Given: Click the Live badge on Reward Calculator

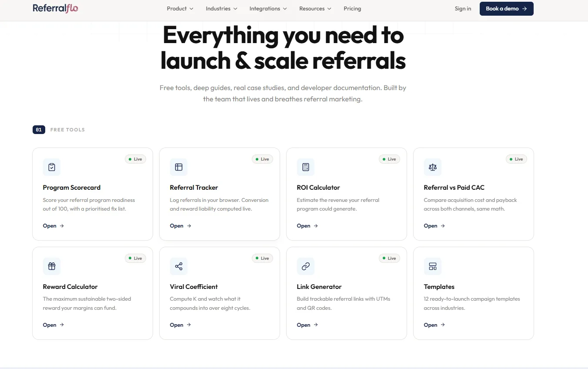Looking at the screenshot, I should [x=135, y=258].
